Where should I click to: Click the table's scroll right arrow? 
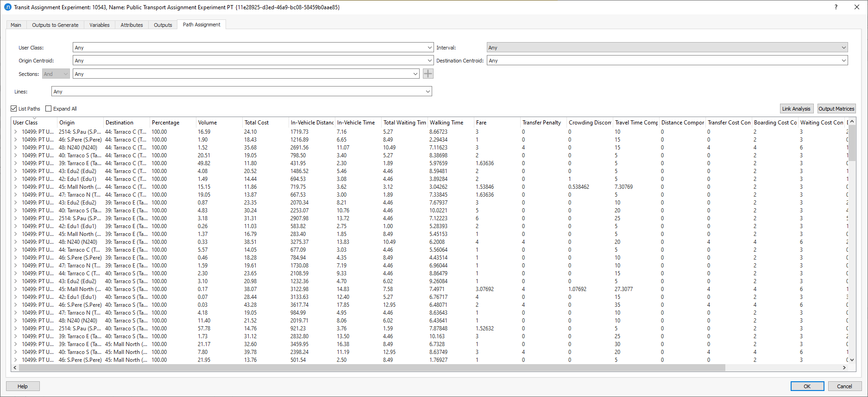point(844,367)
